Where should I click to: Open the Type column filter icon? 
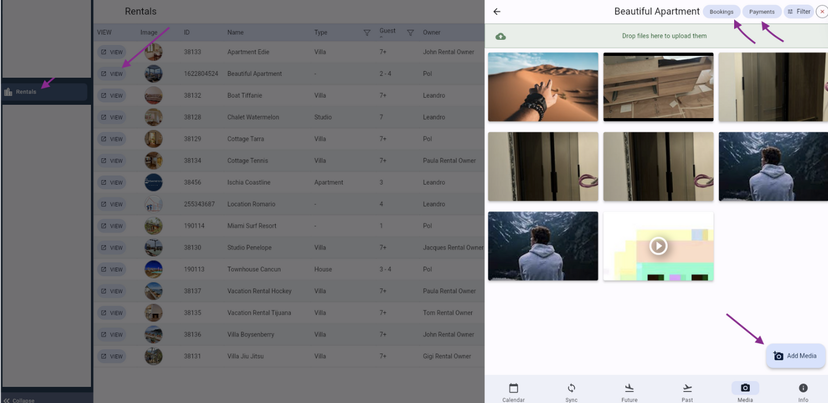(x=366, y=33)
